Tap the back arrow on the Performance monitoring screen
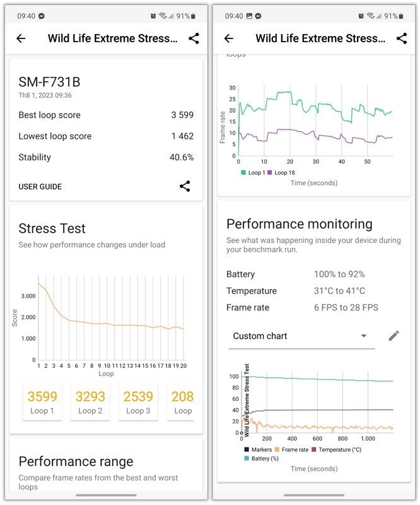This screenshot has width=420, height=505. (x=229, y=39)
